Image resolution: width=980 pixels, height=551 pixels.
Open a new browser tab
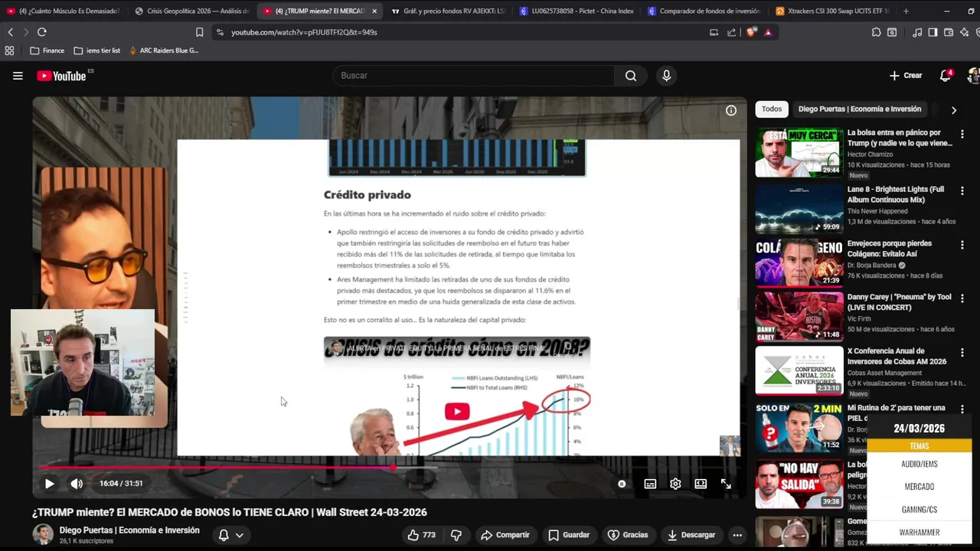[906, 11]
